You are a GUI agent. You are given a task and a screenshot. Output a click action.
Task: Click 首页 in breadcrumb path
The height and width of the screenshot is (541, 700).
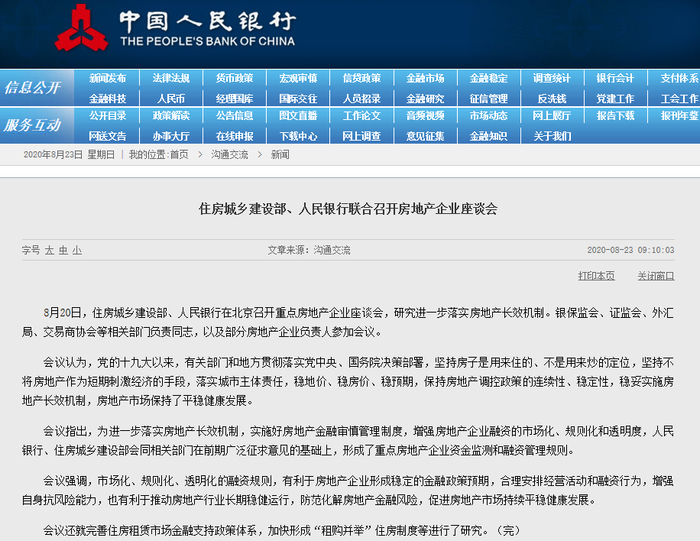tap(178, 155)
